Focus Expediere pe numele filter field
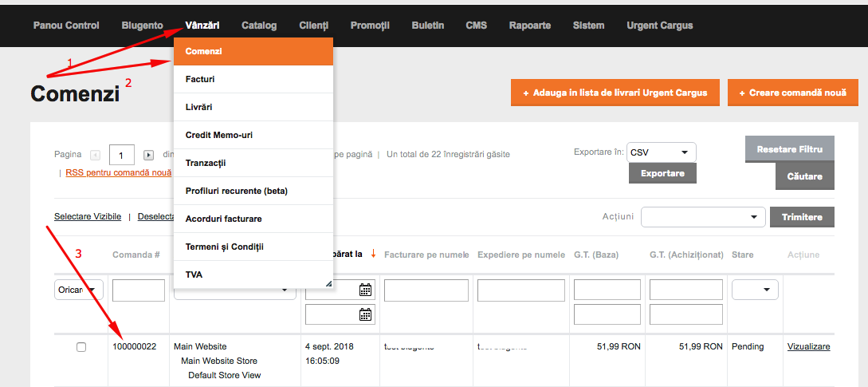This screenshot has height=387, width=868. pyautogui.click(x=521, y=290)
